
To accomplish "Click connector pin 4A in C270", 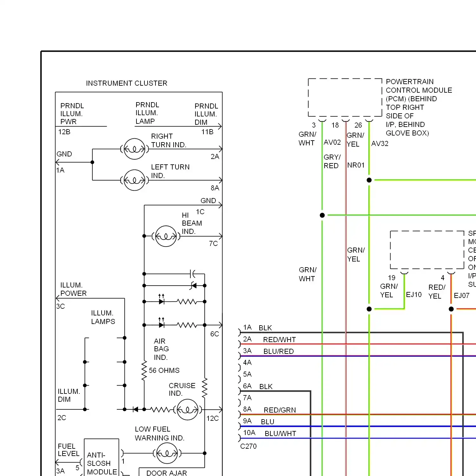I will pos(247,362).
